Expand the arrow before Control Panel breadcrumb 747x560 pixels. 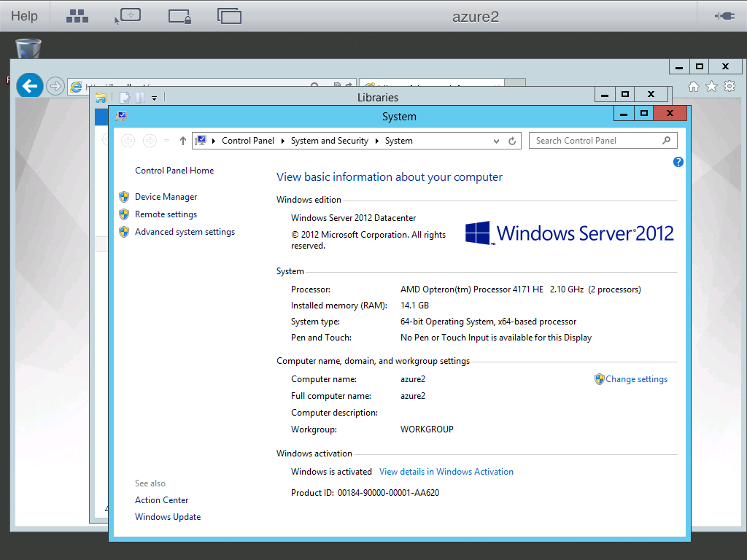(214, 141)
